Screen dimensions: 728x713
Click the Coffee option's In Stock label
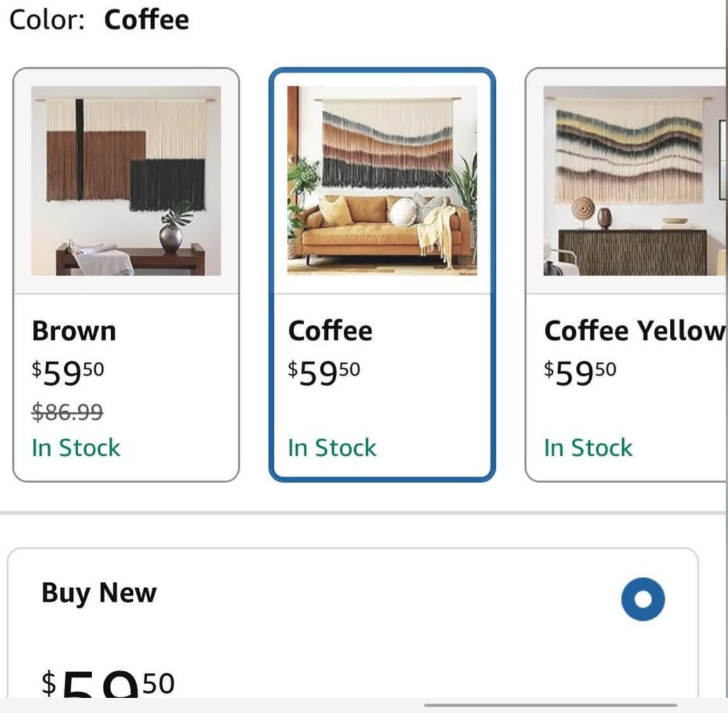point(332,448)
